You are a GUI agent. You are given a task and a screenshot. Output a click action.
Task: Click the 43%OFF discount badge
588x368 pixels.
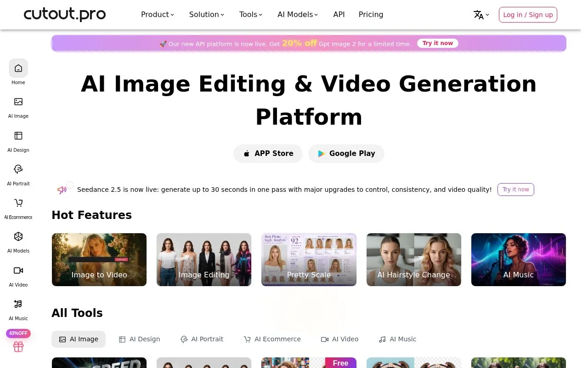pyautogui.click(x=18, y=333)
